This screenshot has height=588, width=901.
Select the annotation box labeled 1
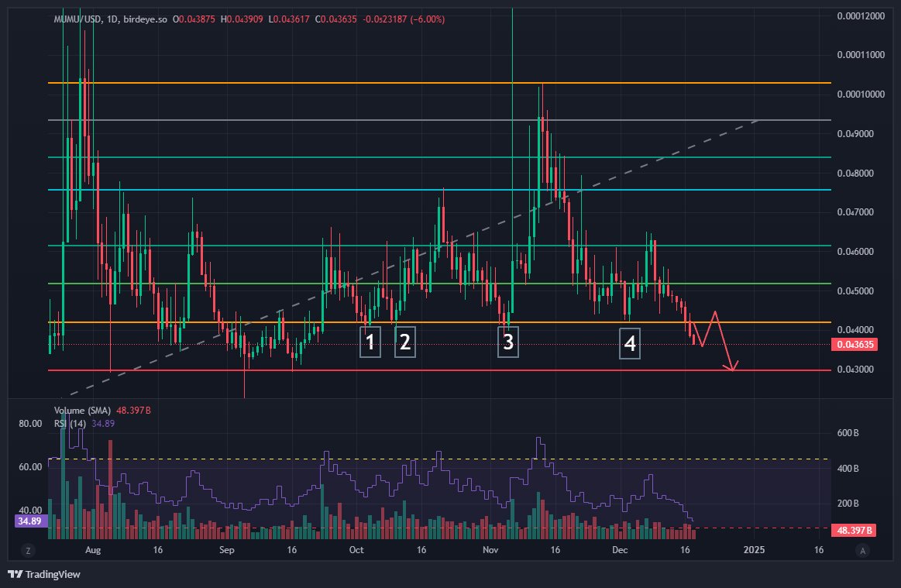pyautogui.click(x=370, y=342)
